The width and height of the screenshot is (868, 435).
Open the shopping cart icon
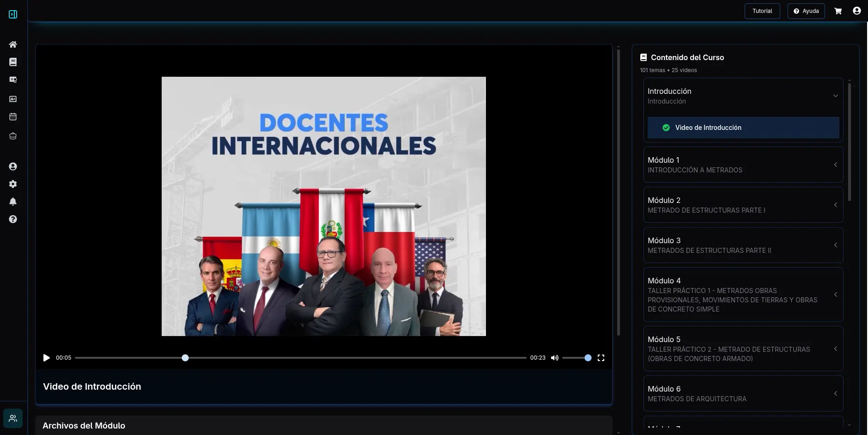point(838,11)
